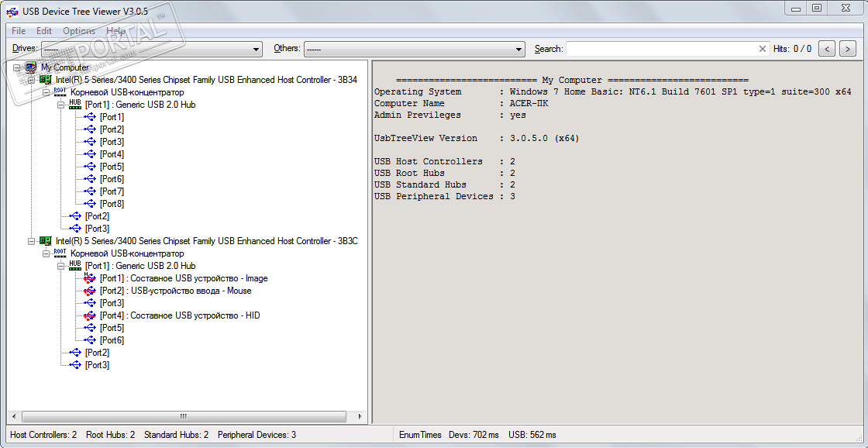Viewport: 868px width, 448px height.
Task: Click HUB icon under the 3B34 root hub
Action: coord(76,105)
